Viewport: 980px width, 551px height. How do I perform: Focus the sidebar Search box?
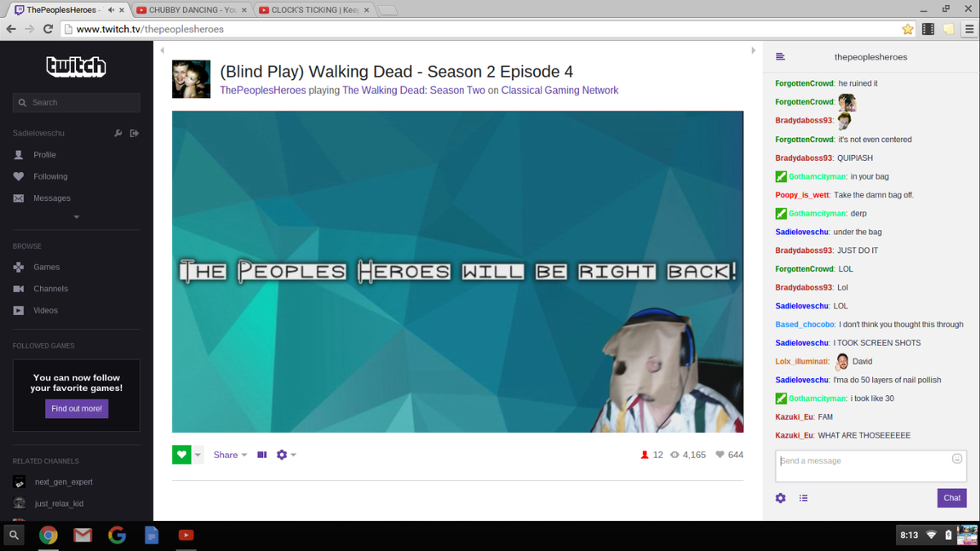tap(77, 103)
